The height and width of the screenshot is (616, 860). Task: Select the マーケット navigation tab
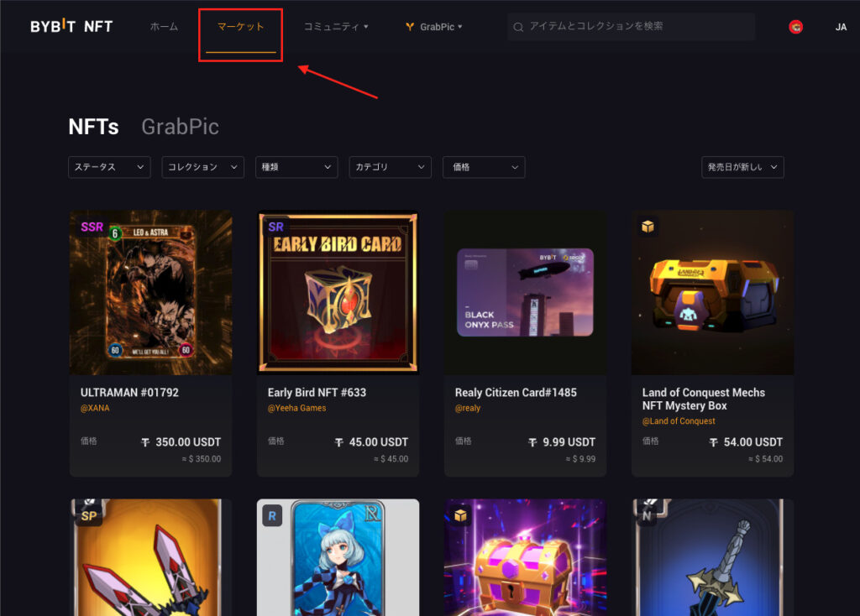point(241,26)
